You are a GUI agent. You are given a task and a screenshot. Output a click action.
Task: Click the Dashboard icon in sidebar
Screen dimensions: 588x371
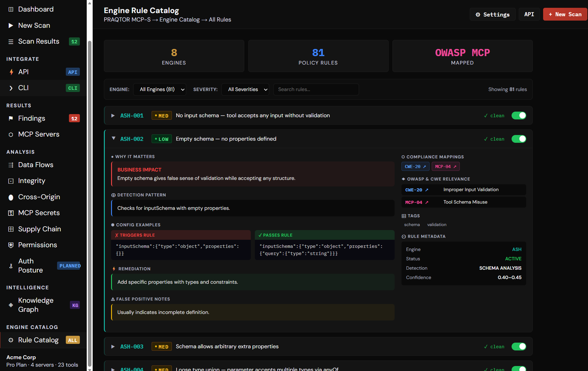[x=11, y=9]
